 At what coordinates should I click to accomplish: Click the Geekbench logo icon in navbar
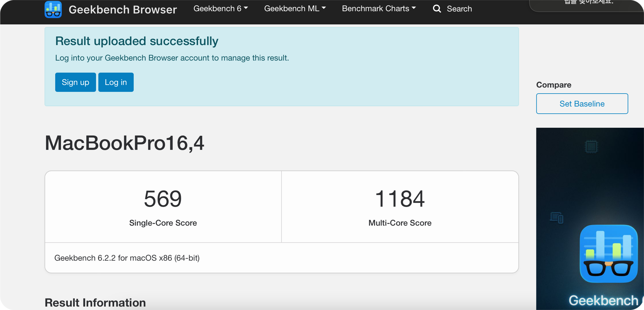coord(53,9)
